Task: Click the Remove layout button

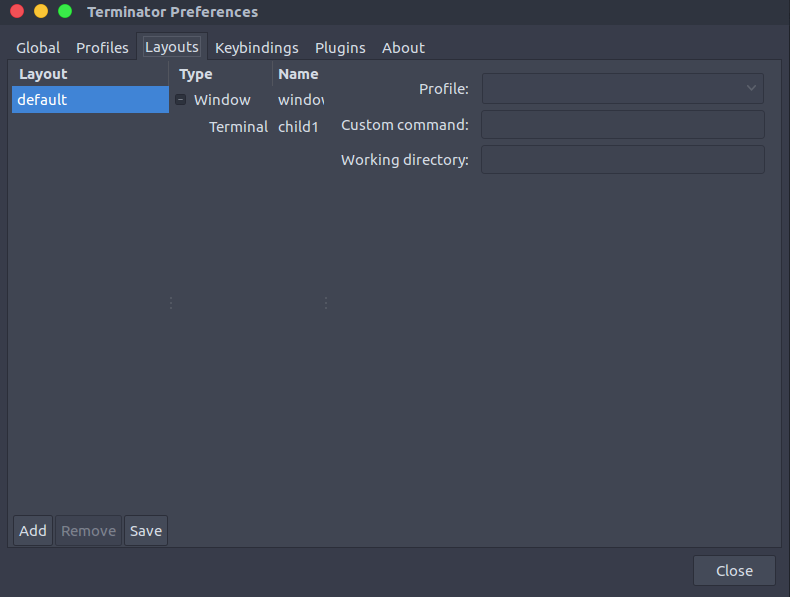Action: (x=88, y=530)
